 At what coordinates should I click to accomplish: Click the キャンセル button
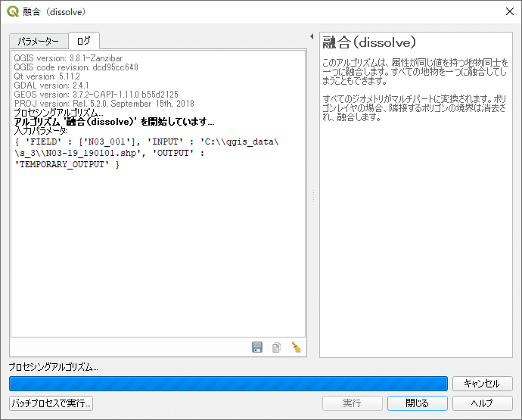point(482,384)
